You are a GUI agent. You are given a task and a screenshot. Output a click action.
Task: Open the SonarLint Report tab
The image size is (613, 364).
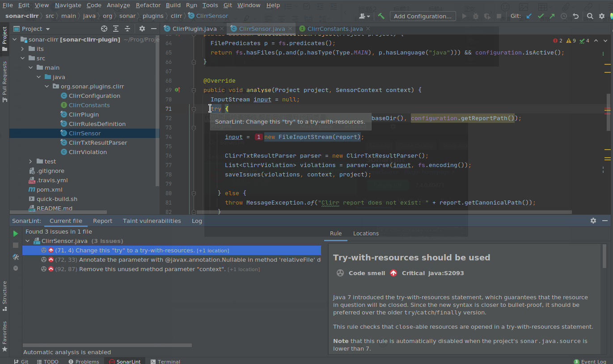click(x=102, y=221)
